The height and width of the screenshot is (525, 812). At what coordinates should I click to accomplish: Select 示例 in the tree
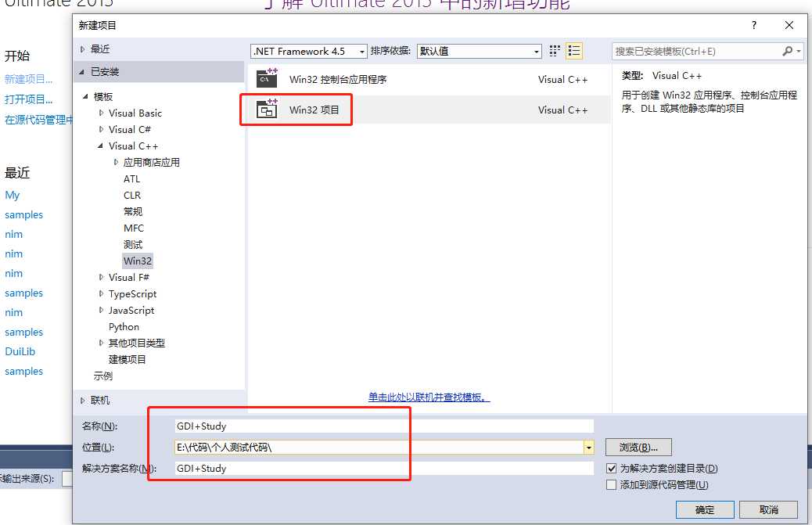pos(102,376)
